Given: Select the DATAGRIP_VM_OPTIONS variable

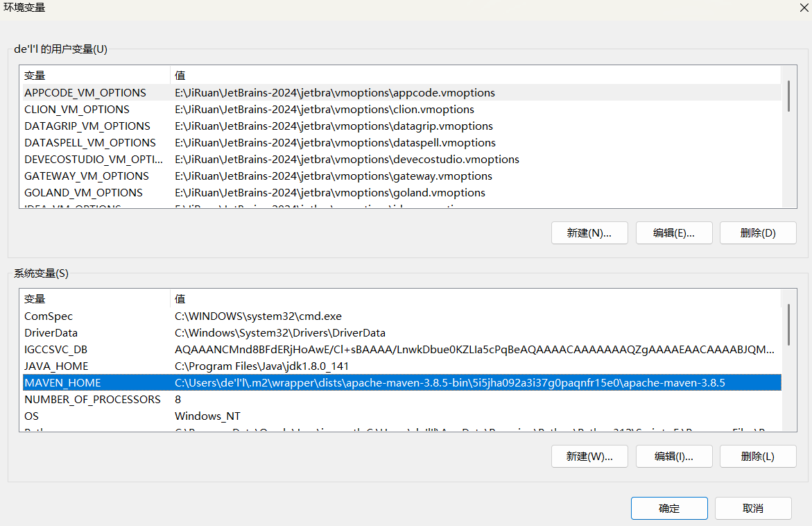Looking at the screenshot, I should 87,126.
